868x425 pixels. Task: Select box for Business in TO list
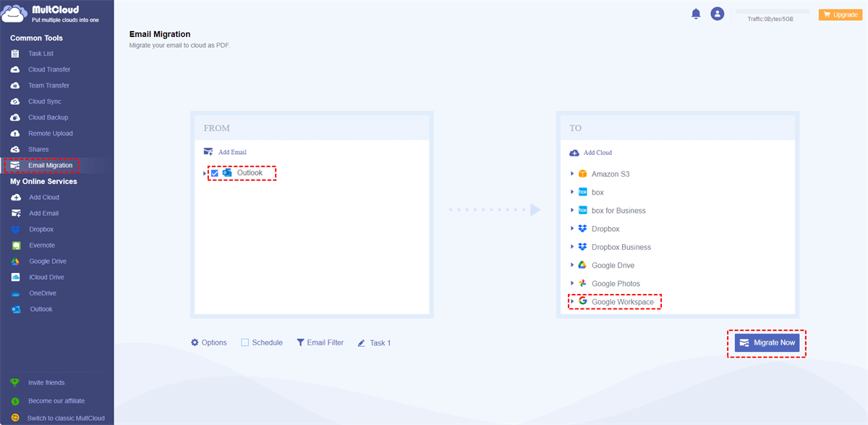[618, 211]
